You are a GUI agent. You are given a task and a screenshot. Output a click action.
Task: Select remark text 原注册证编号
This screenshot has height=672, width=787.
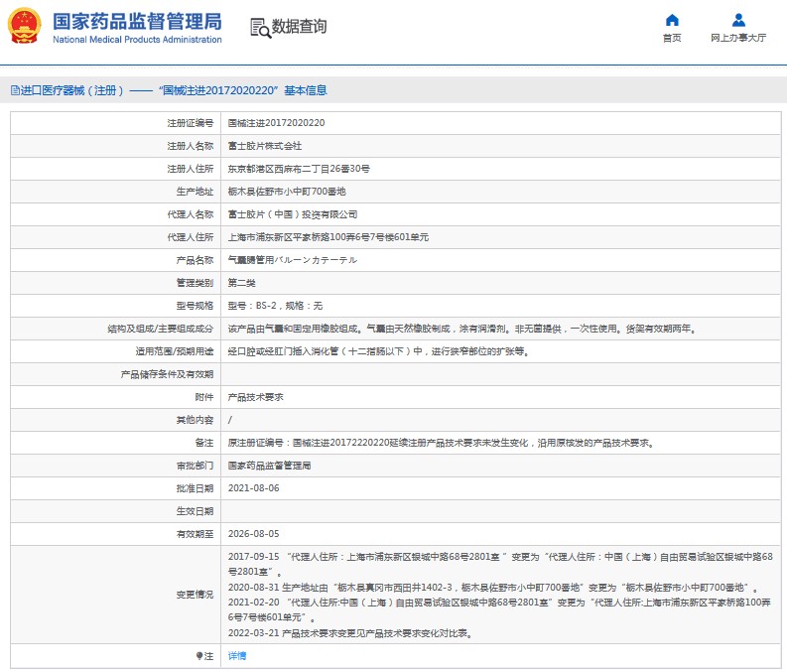point(441,443)
